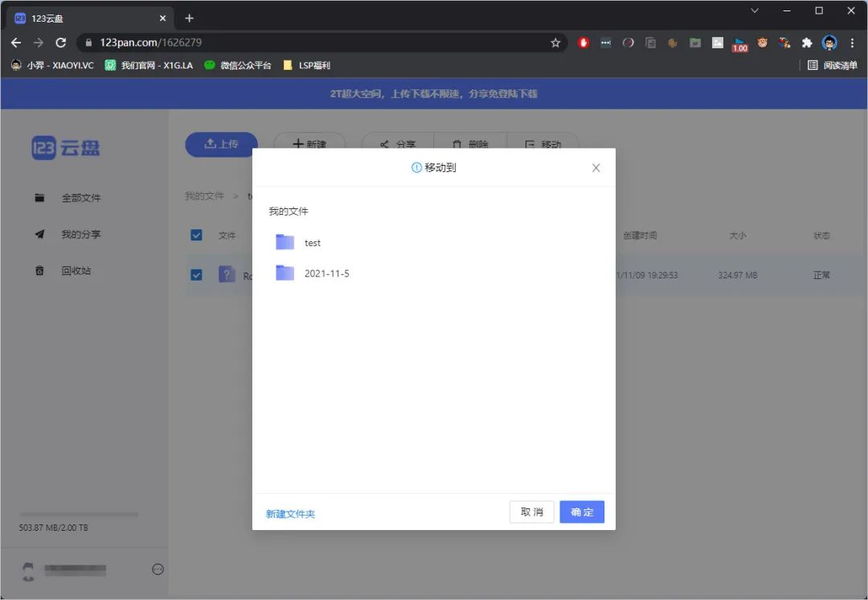Viewport: 868px width, 600px height.
Task: Reload the page
Action: tap(61, 43)
